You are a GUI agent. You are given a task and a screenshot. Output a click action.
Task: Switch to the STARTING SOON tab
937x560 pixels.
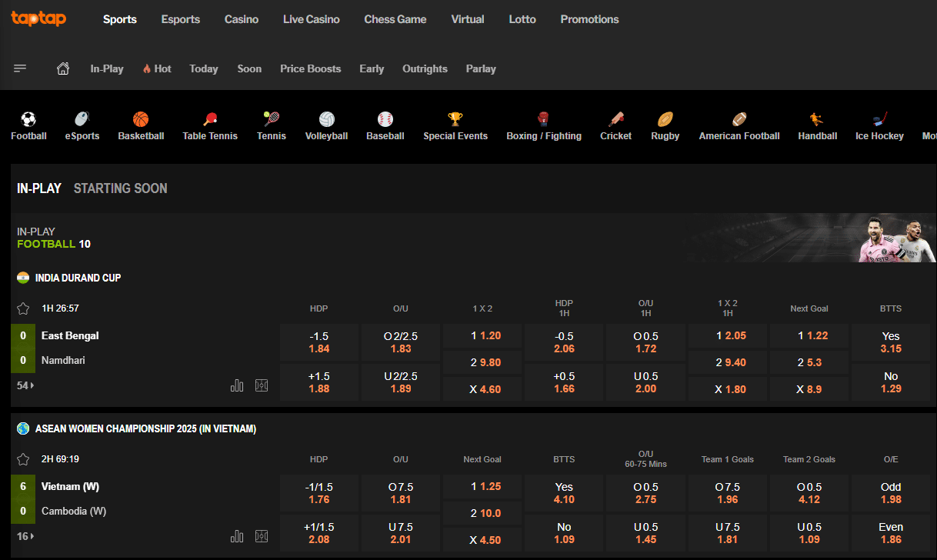click(x=120, y=188)
